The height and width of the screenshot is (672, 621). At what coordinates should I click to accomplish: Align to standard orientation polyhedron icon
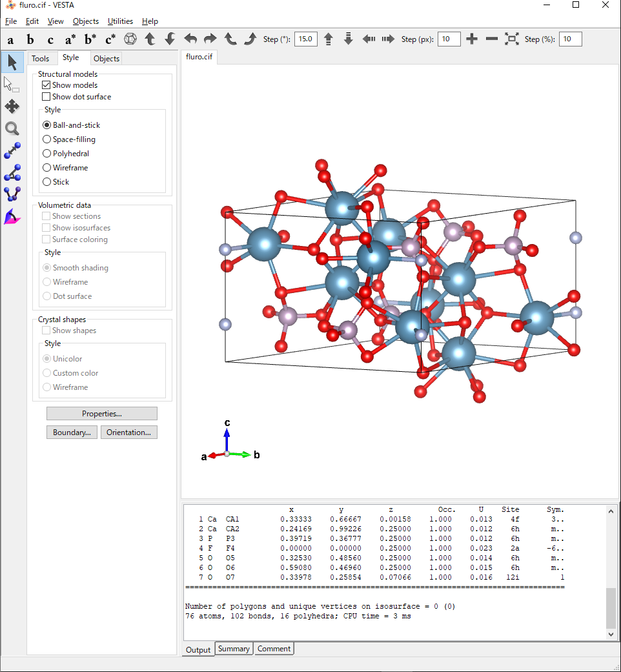click(x=130, y=39)
